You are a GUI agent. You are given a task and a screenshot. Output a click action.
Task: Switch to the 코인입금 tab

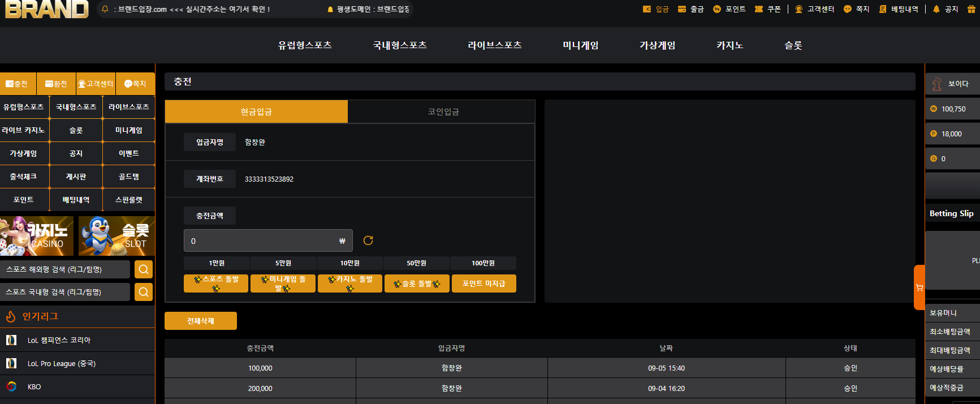coord(443,111)
